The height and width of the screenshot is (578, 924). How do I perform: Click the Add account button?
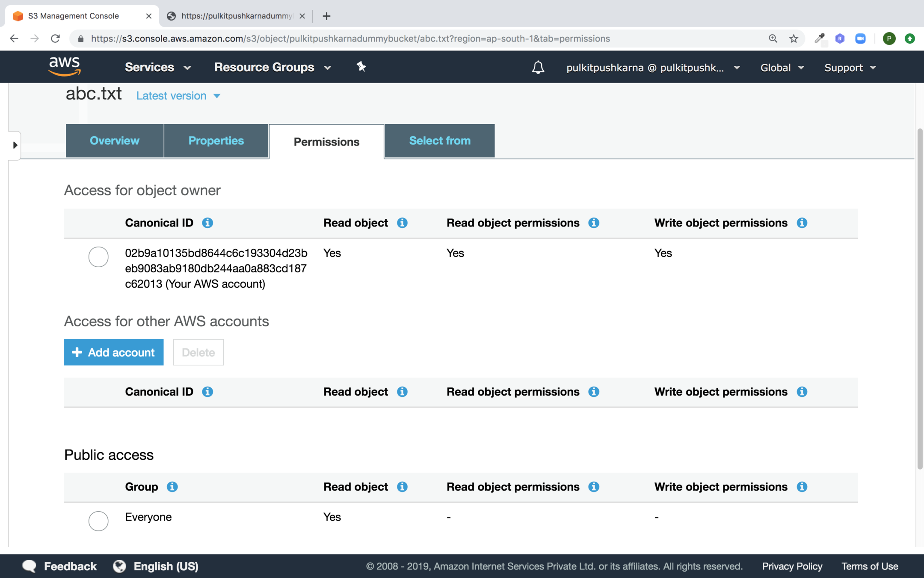(114, 352)
